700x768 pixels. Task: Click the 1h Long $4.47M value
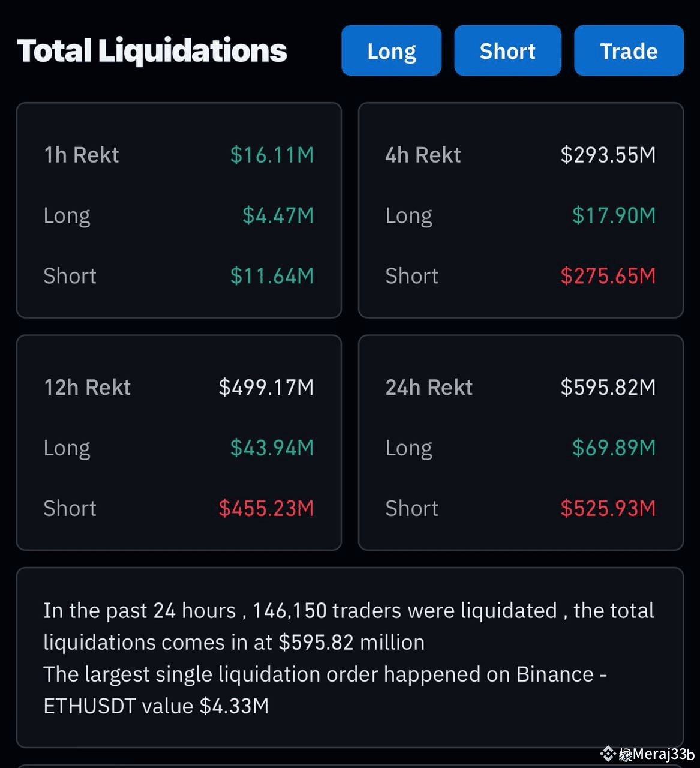tap(278, 215)
